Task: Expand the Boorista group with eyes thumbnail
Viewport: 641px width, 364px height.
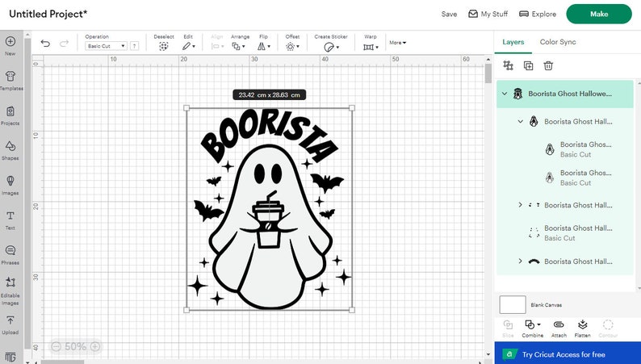Action: pyautogui.click(x=520, y=205)
